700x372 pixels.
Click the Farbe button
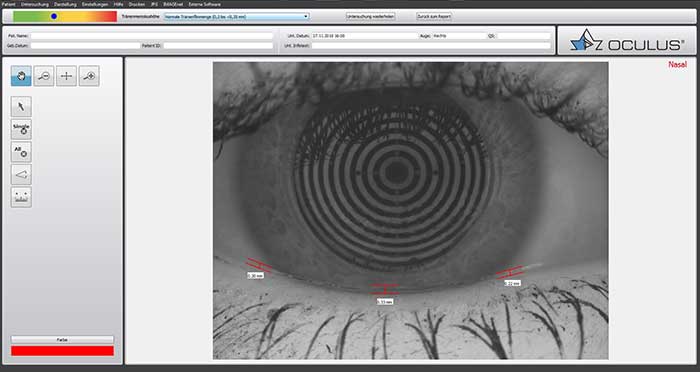click(62, 339)
